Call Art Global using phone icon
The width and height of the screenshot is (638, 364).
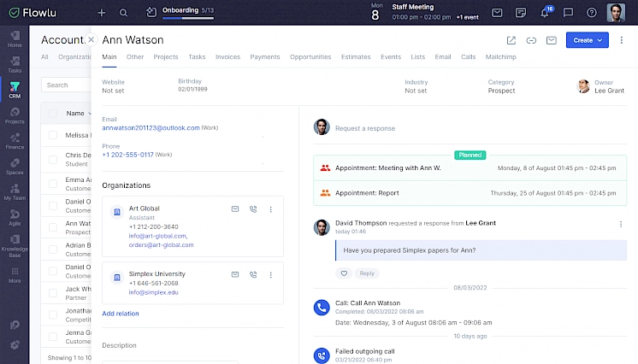[253, 209]
